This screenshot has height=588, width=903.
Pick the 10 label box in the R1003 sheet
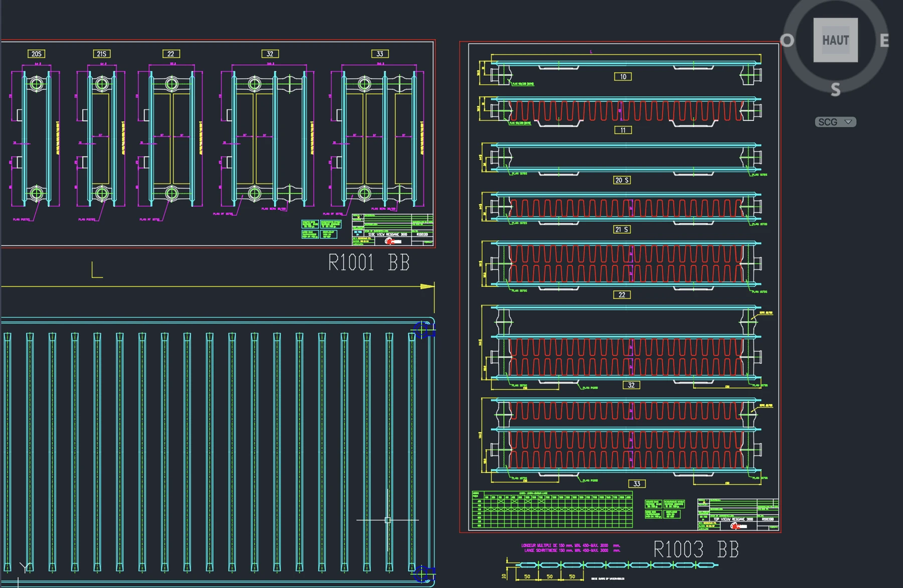click(623, 77)
